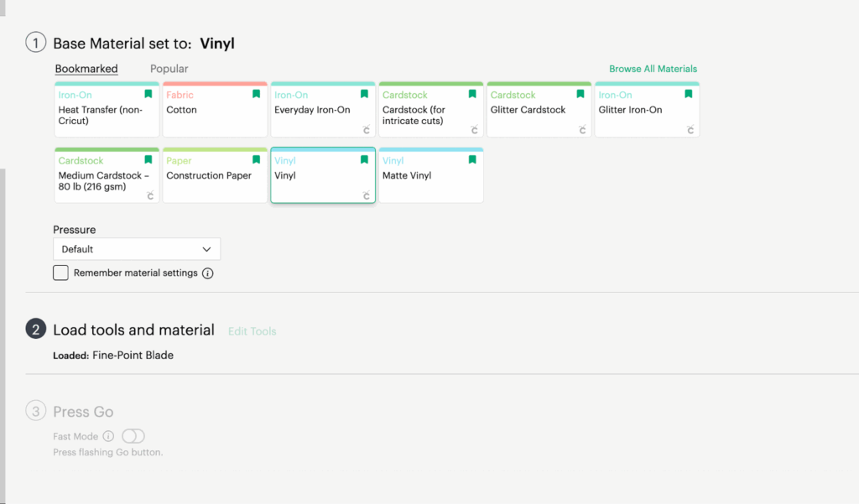The image size is (859, 504).
Task: Click bookmark icon on Everyday Iron-On card
Action: (364, 94)
